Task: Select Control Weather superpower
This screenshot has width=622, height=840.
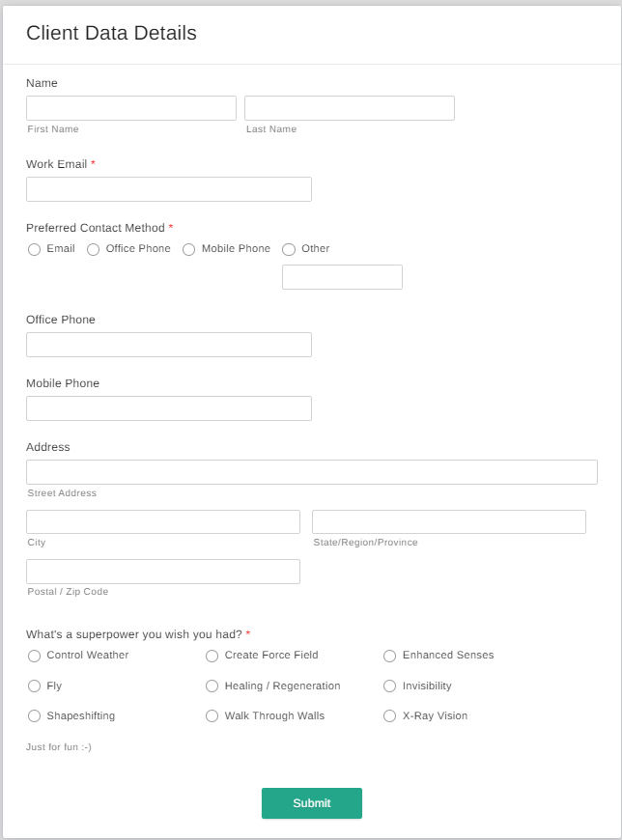Action: click(35, 657)
